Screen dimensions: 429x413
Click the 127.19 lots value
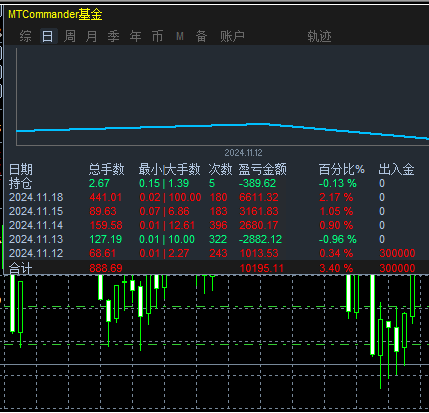pyautogui.click(x=106, y=239)
